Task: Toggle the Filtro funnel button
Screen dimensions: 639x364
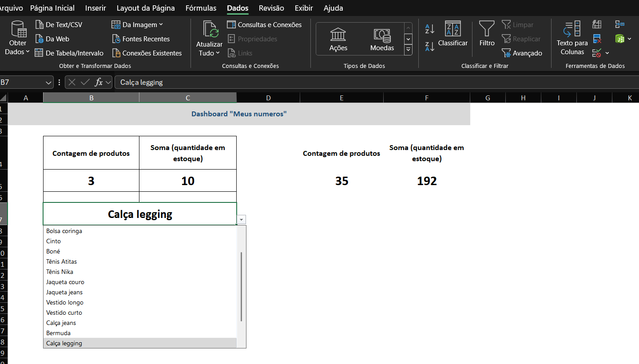Action: click(487, 34)
